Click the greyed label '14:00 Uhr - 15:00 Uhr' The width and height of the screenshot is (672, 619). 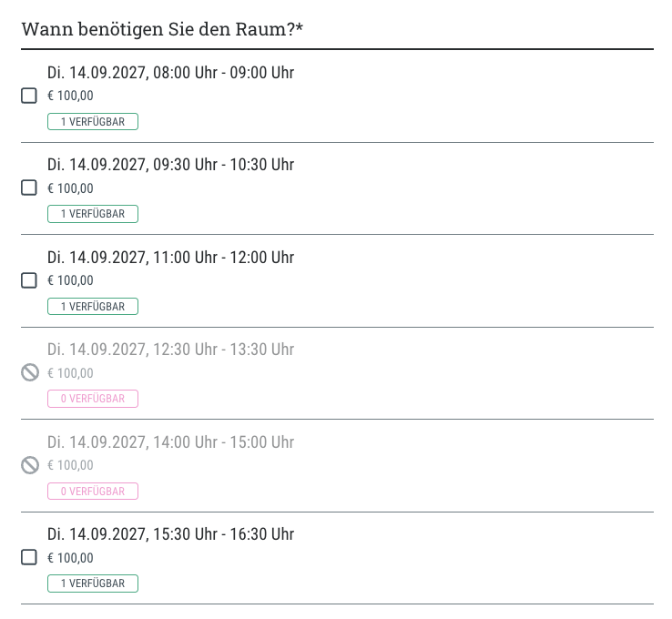[224, 442]
